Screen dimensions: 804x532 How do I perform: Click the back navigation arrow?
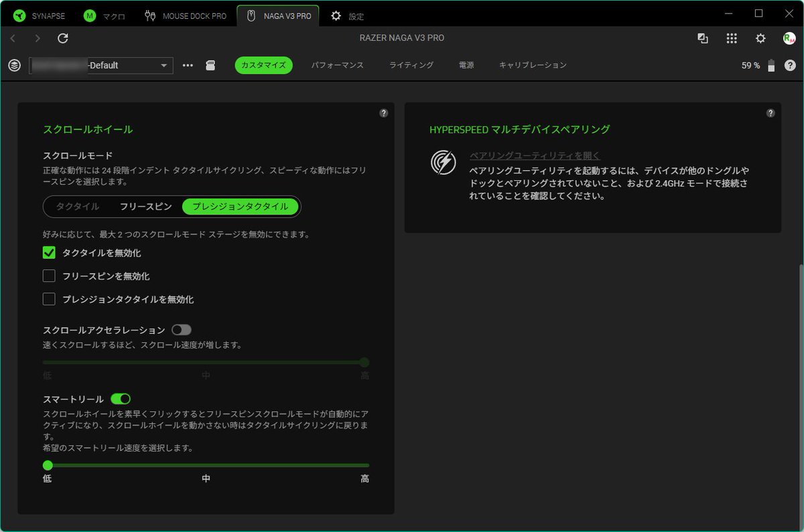pos(13,38)
